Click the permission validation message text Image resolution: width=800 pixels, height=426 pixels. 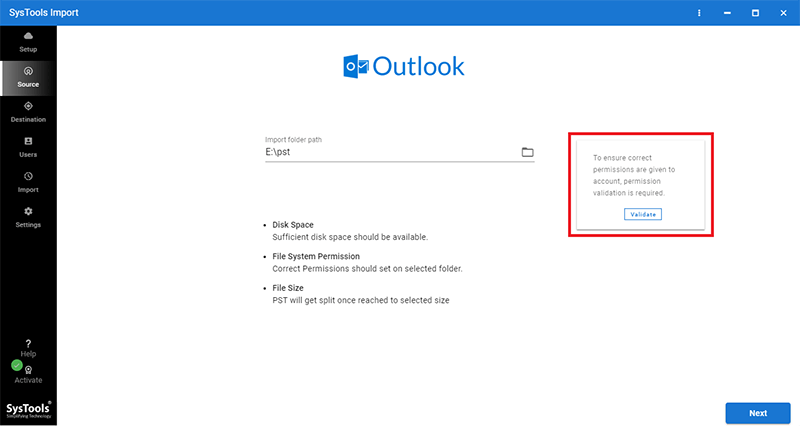[x=634, y=175]
